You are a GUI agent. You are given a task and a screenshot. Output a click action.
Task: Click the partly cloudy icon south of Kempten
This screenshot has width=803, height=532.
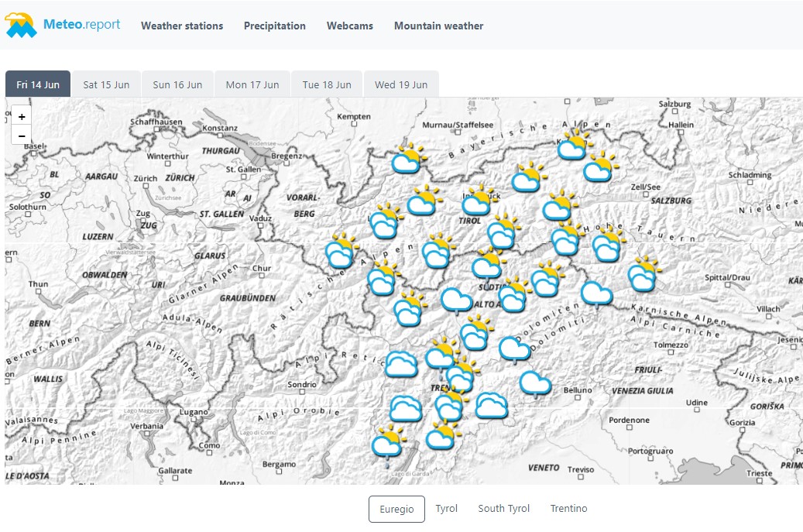(x=407, y=160)
